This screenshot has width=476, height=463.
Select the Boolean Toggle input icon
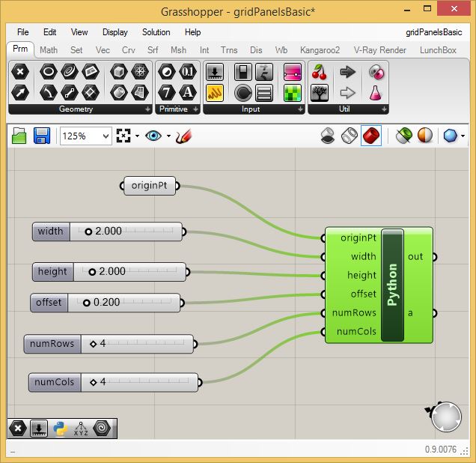pos(243,72)
